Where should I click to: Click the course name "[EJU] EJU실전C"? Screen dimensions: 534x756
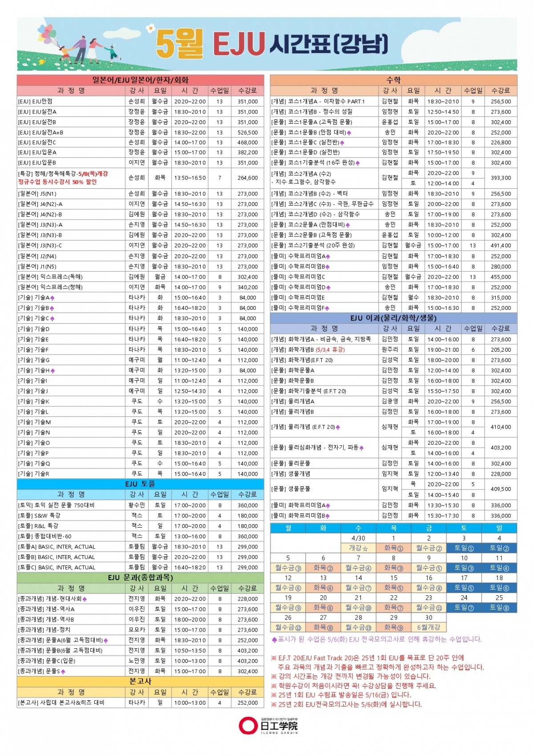pos(37,142)
